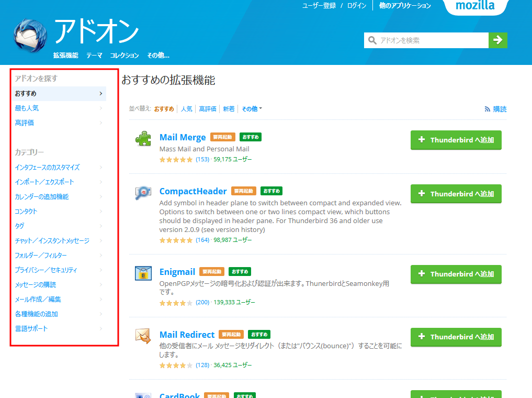Add Enigmail to Thunderbird
The width and height of the screenshot is (532, 398).
click(456, 274)
